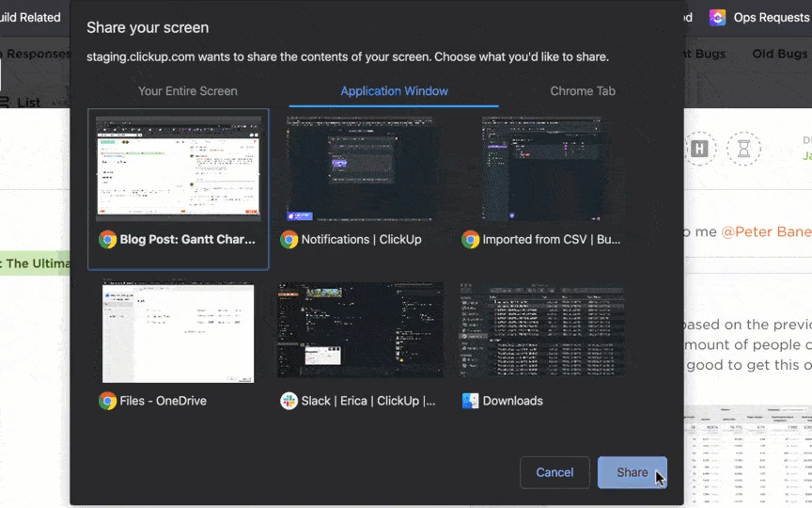Confirm with the Share button
Screen dimensions: 812x508
coord(632,472)
